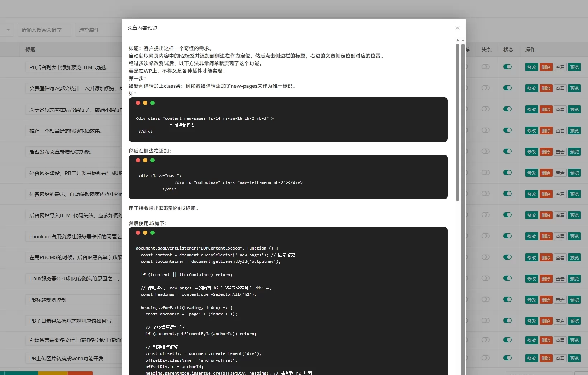Click 查看 for 后台发布文章新增预览功能 row
Viewport: 588px width, 375px height.
coord(560,152)
